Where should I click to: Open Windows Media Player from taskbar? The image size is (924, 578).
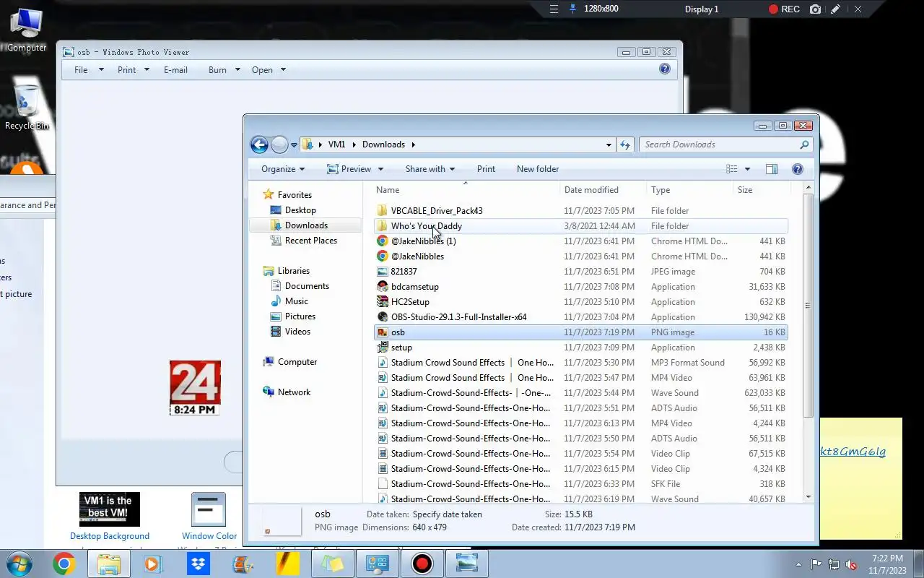pos(153,564)
